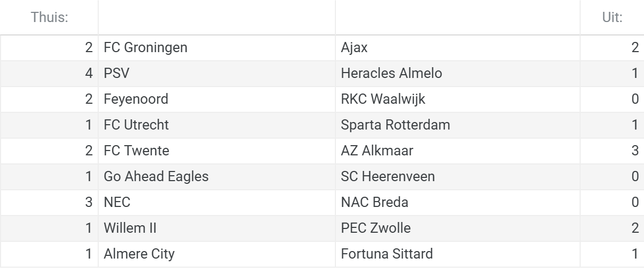644x272 pixels.
Task: Click the Willem II cell
Action: click(217, 228)
